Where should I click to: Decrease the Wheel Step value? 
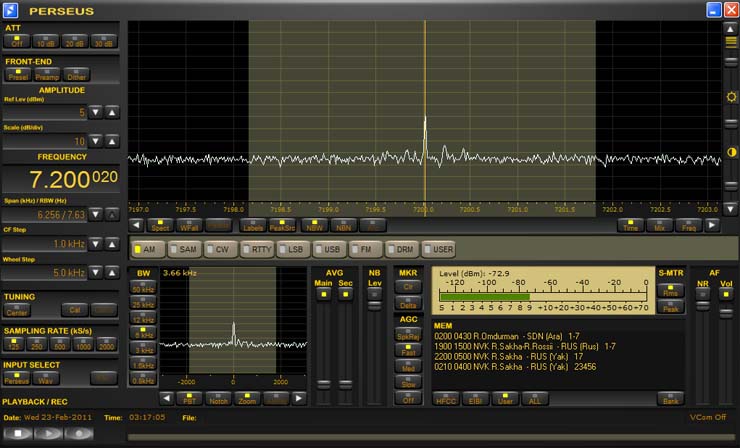point(96,272)
